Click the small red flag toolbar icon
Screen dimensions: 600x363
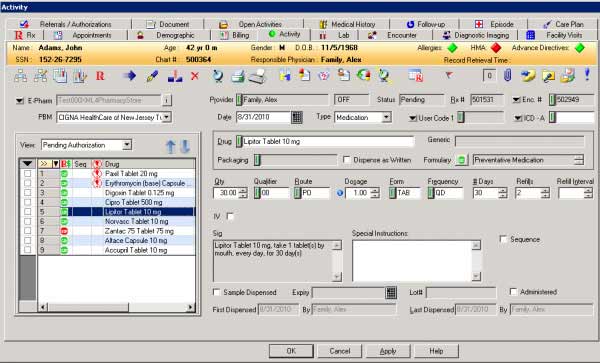coord(448,75)
